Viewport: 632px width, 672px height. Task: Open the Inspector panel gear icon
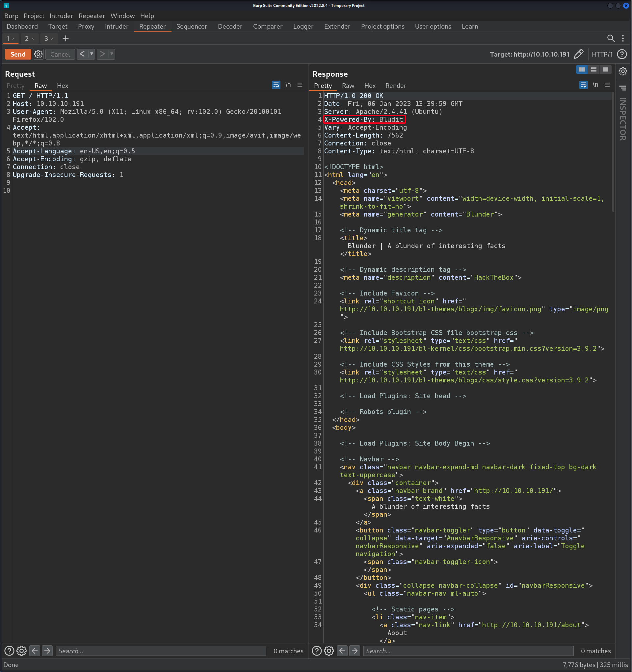pos(623,71)
